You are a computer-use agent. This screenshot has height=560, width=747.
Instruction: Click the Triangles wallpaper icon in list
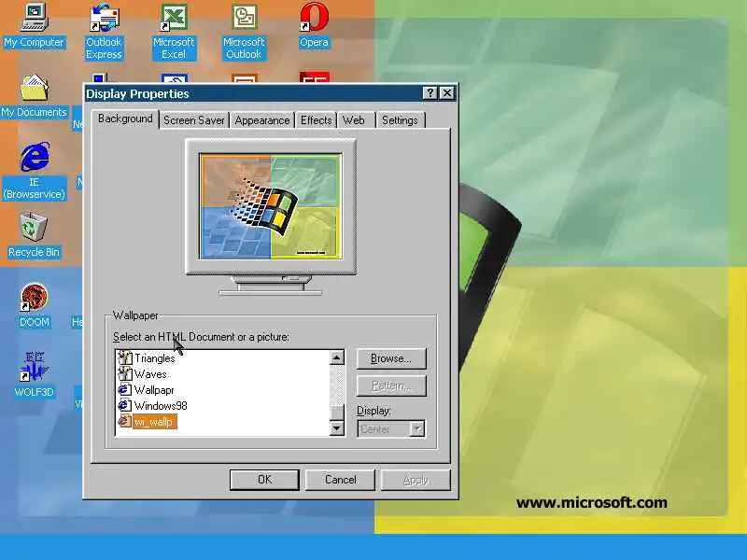(x=124, y=358)
